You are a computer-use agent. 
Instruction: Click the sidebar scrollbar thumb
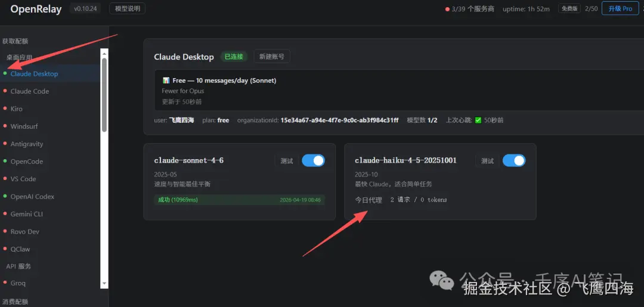pos(104,94)
